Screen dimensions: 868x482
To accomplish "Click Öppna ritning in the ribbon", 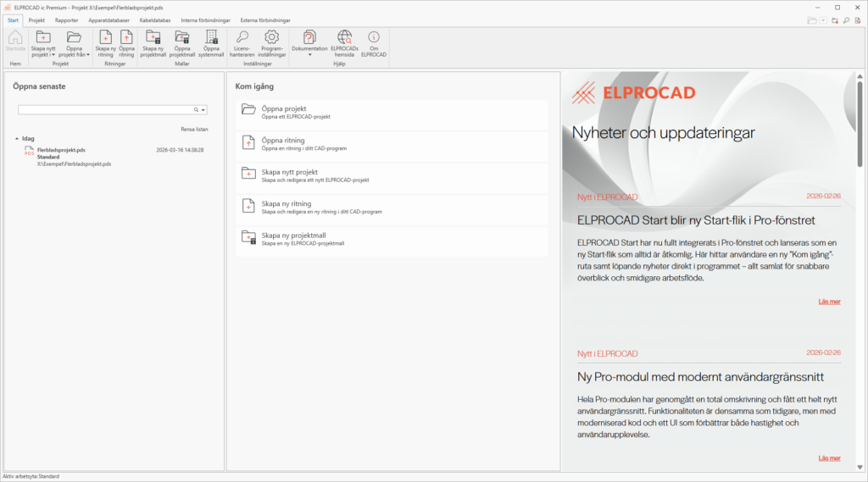I will [x=126, y=44].
